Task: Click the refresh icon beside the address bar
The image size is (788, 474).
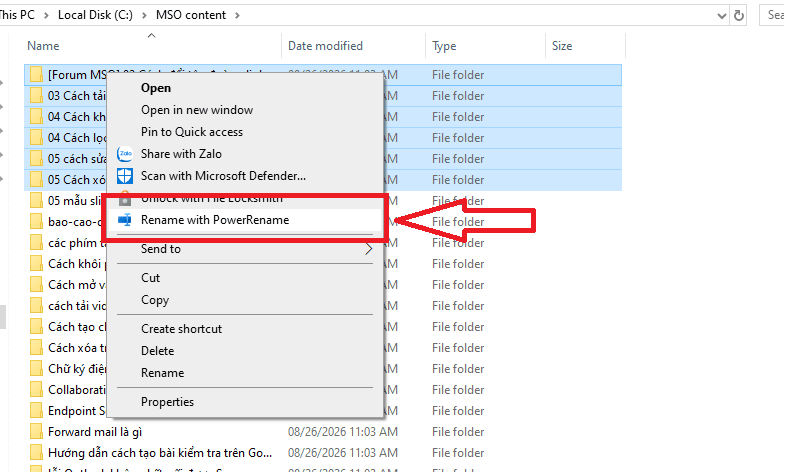Action: 739,16
